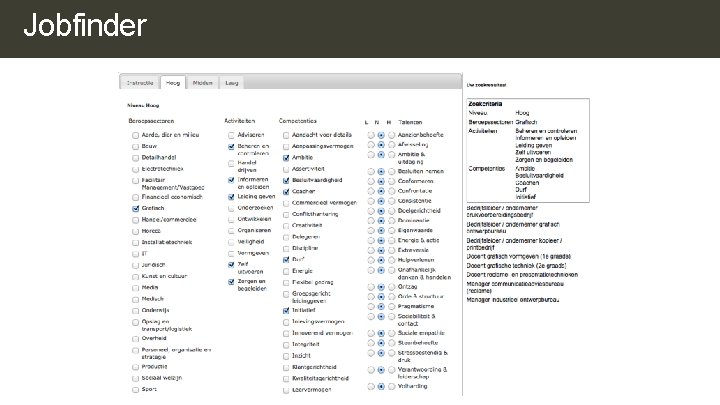Switch to the Midden tab
The image size is (720, 405).
point(202,83)
